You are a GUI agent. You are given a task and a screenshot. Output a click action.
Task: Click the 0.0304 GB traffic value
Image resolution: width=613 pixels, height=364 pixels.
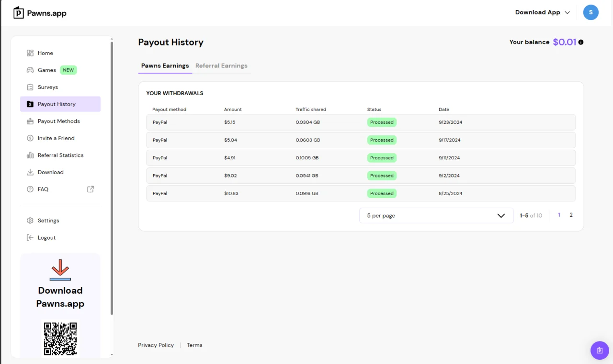coord(307,122)
